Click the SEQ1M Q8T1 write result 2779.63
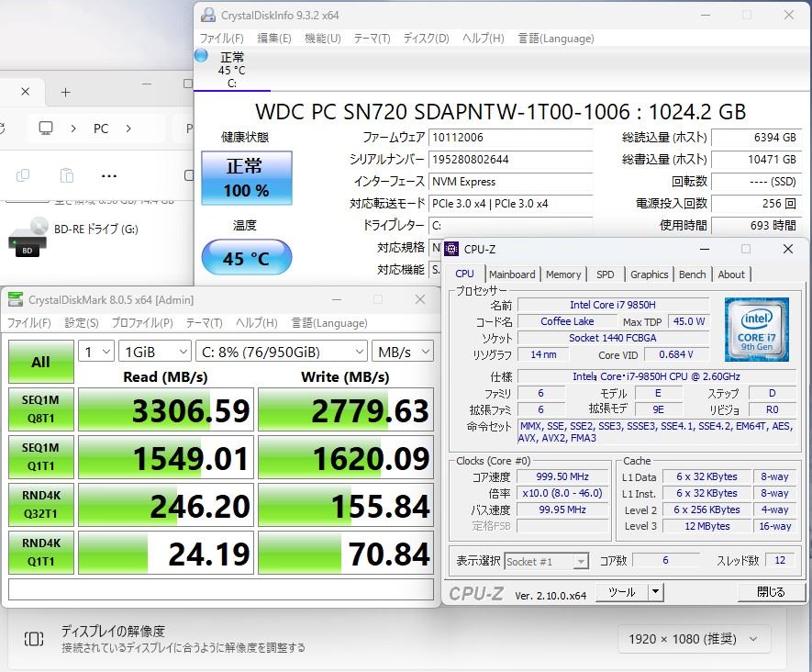812x672 pixels. coord(346,409)
